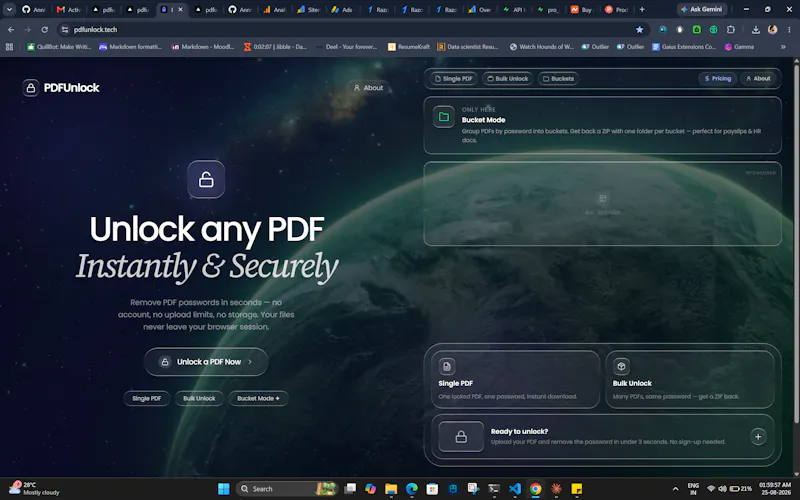Open Data scientist Resume bookmark
800x500 pixels.
468,46
